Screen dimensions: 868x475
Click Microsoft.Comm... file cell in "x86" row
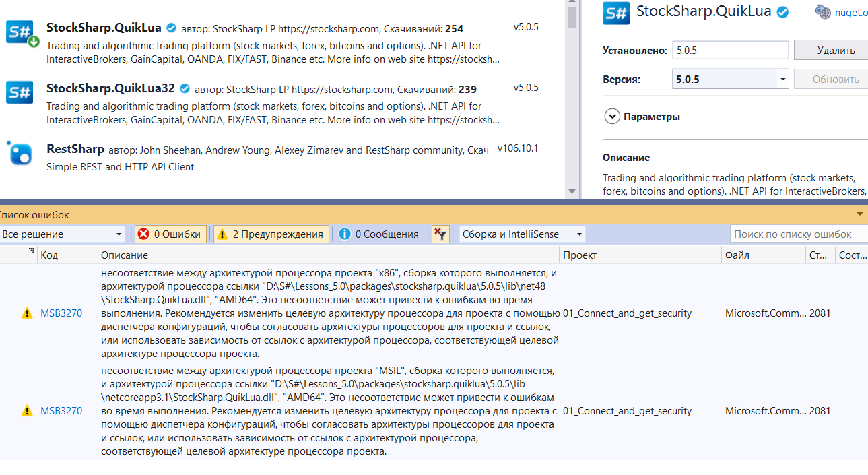(766, 313)
